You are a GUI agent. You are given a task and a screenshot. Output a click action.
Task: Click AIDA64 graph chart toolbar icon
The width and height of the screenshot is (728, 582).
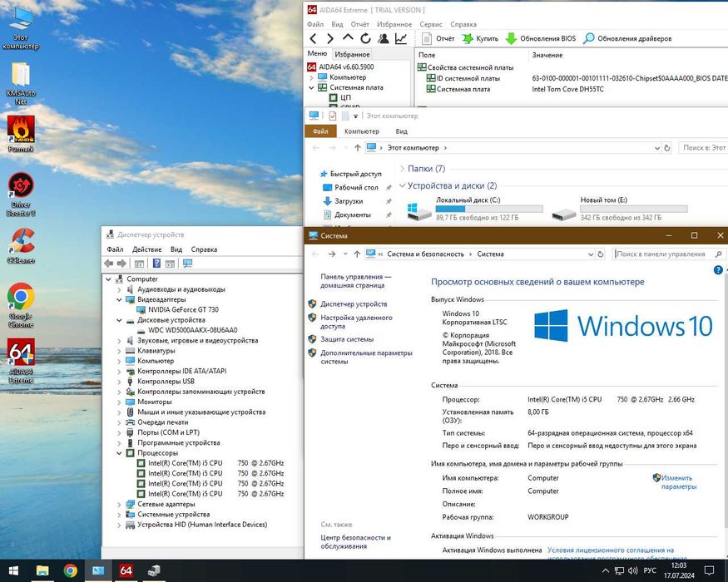pyautogui.click(x=401, y=38)
